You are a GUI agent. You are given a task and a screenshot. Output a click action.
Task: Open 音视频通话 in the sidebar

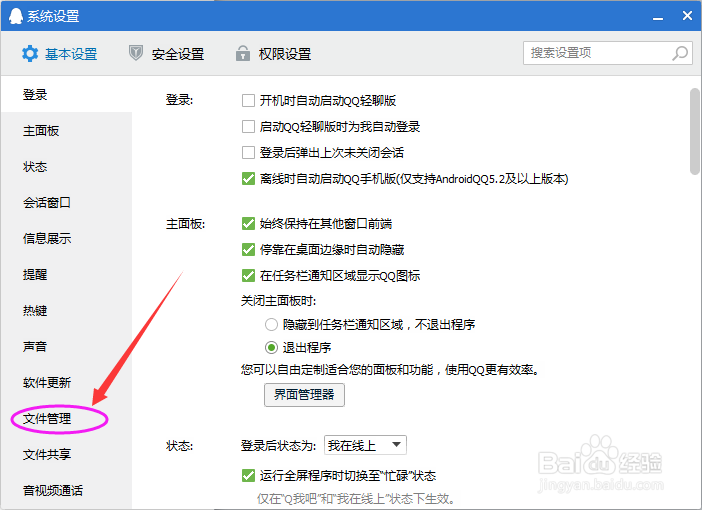point(66,490)
